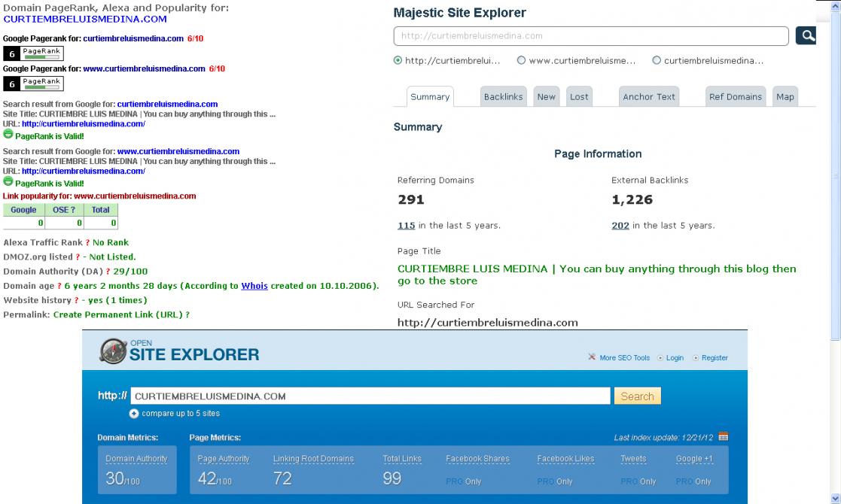
Task: Click the Google +1 metric label
Action: click(694, 459)
